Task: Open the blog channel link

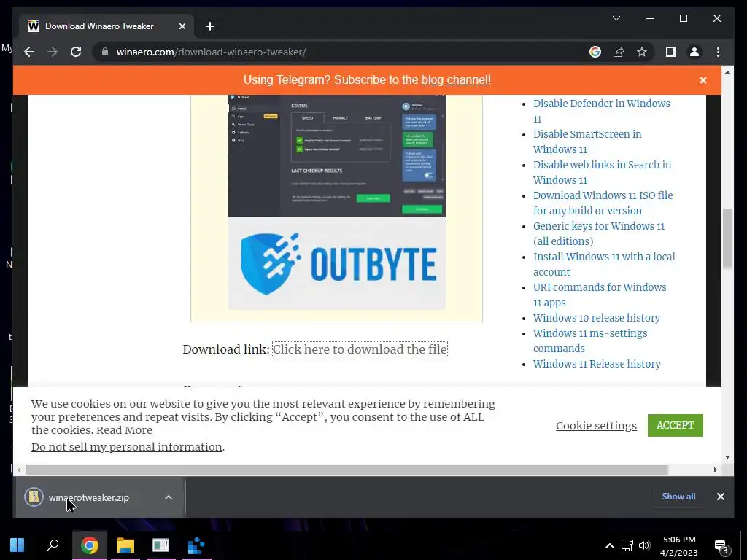Action: pyautogui.click(x=456, y=79)
